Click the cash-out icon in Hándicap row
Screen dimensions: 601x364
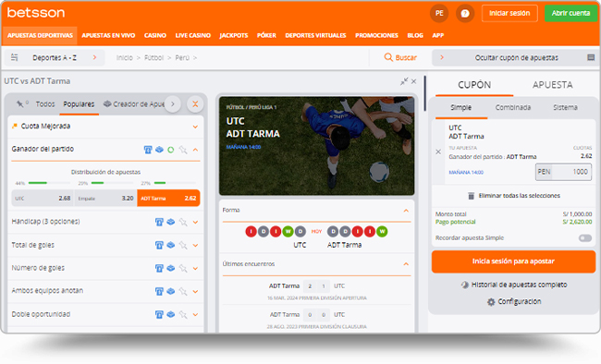click(x=159, y=222)
